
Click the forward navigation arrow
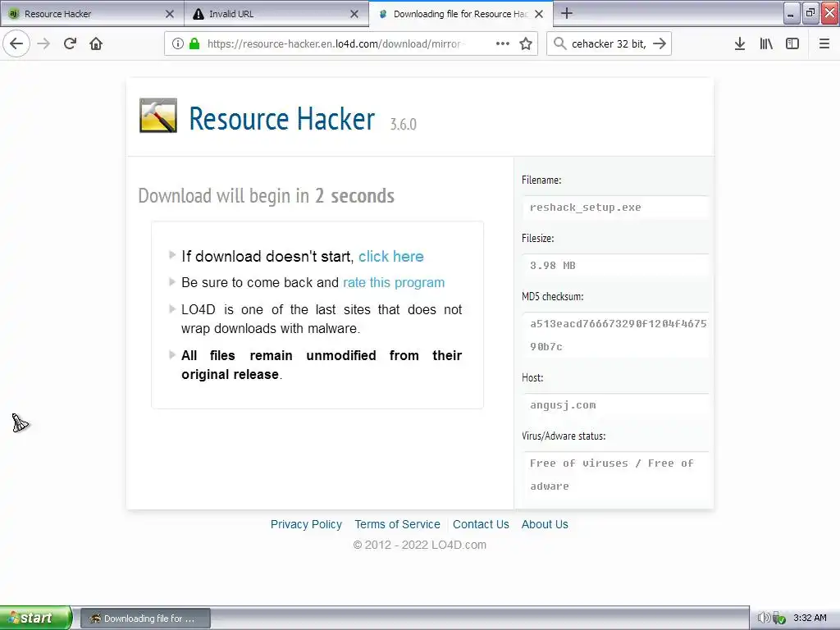coord(44,44)
